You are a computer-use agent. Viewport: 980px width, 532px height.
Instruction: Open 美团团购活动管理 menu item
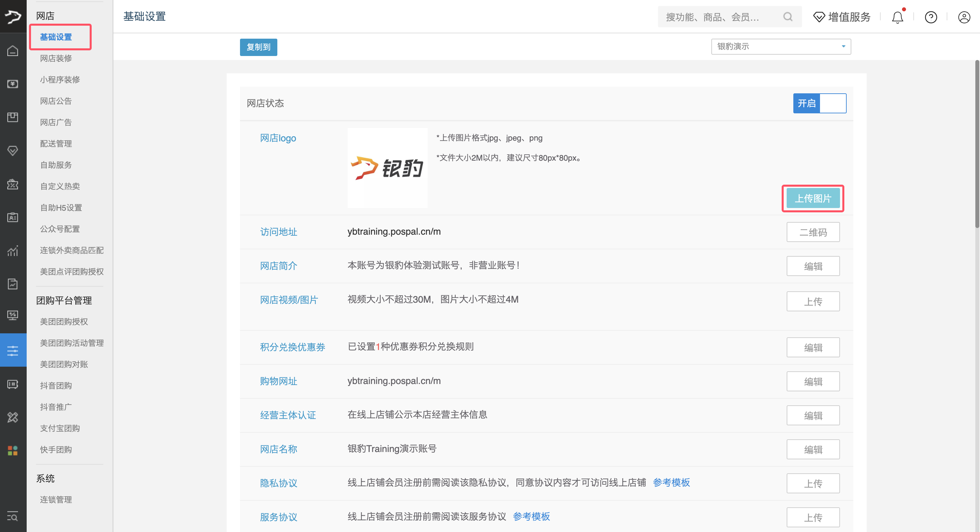coord(72,343)
